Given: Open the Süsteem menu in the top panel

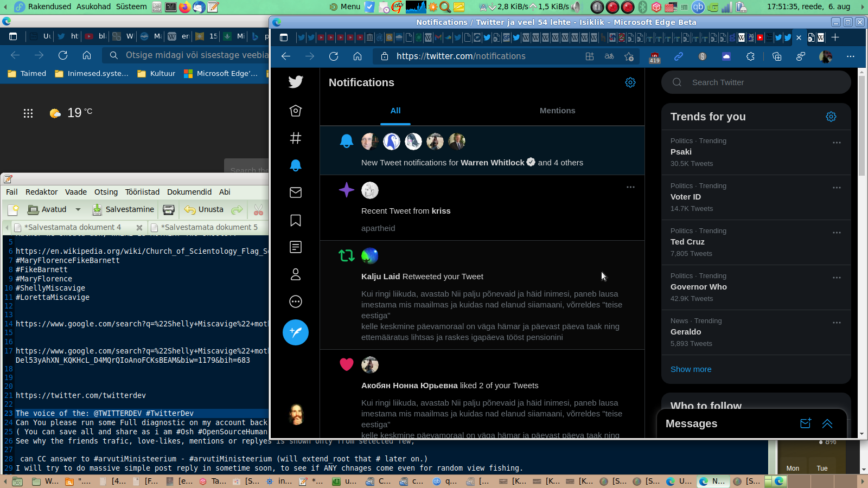Looking at the screenshot, I should [131, 7].
